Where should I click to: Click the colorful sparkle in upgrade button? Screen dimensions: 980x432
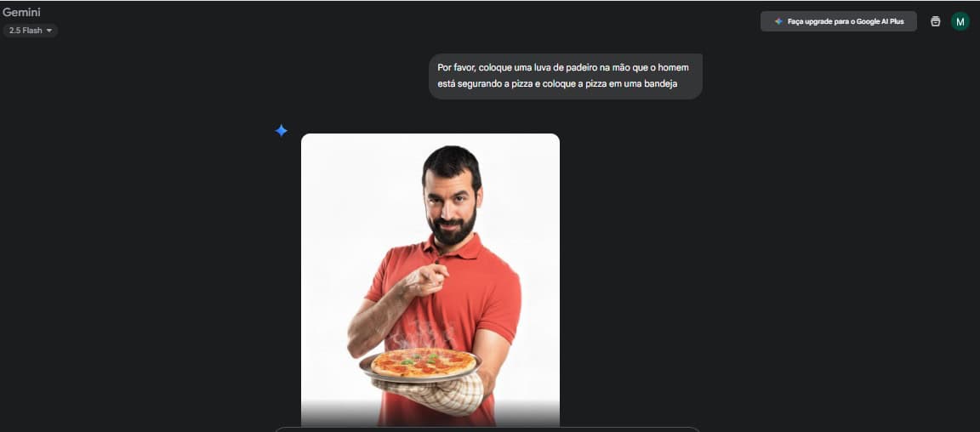778,21
